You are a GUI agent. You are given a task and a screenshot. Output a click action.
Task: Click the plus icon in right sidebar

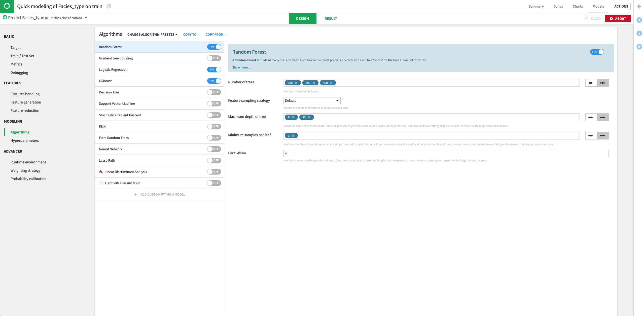(x=639, y=20)
